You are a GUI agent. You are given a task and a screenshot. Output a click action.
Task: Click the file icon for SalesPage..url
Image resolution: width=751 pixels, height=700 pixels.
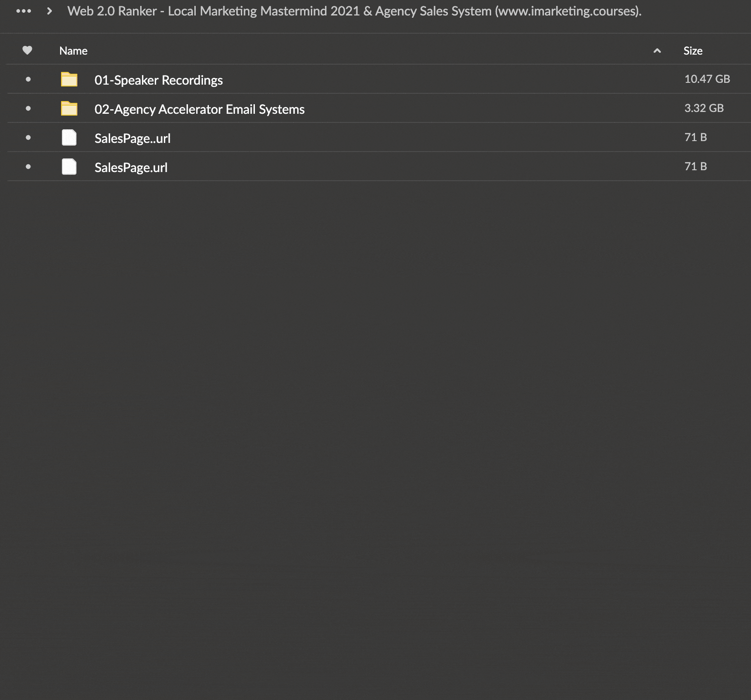69,137
